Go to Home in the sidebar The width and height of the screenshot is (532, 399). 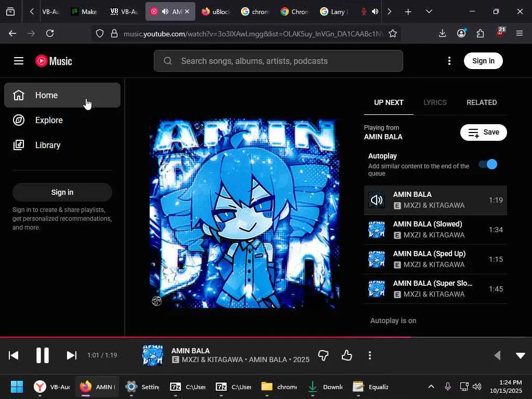62,96
